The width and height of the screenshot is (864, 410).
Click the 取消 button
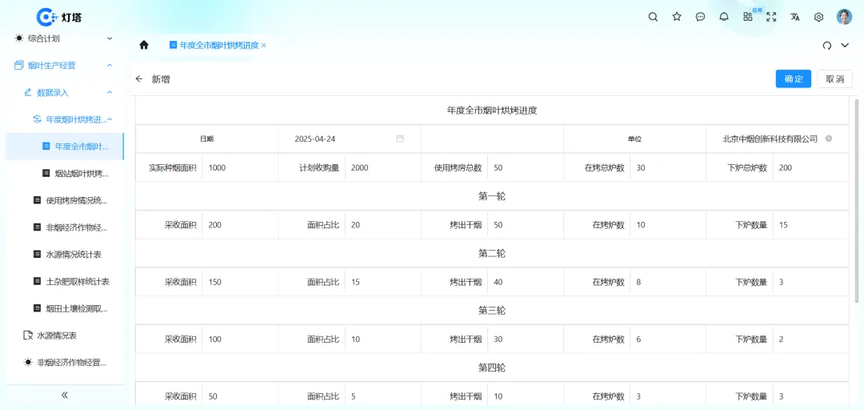coord(835,79)
